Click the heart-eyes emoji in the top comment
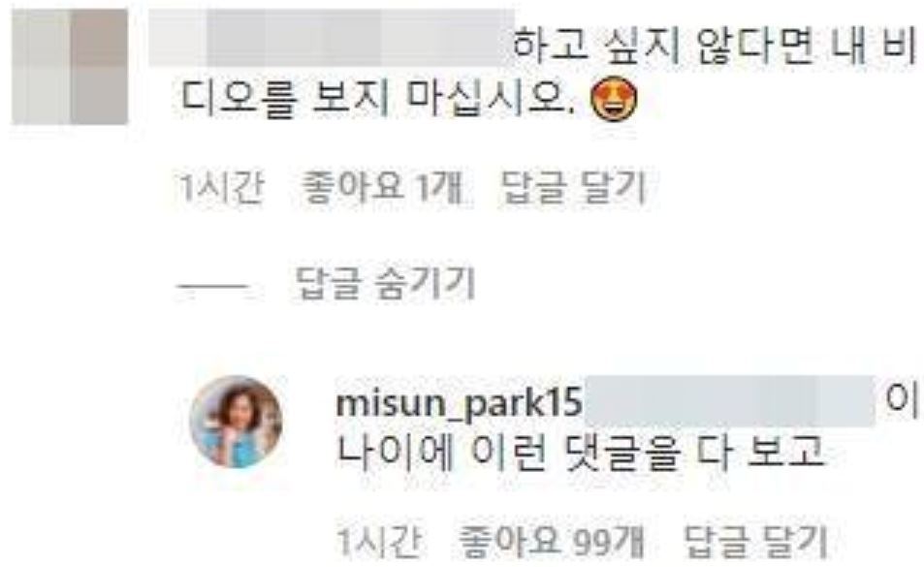The image size is (924, 567). pyautogui.click(x=614, y=100)
